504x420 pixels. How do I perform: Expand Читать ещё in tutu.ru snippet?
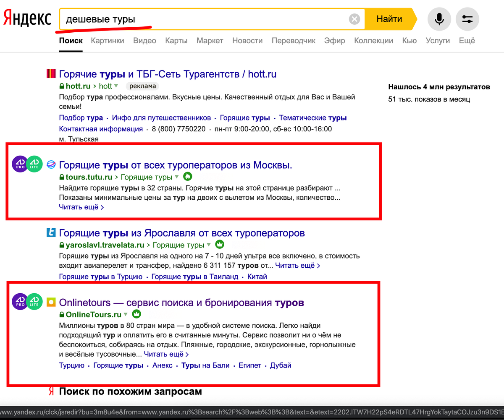[81, 207]
